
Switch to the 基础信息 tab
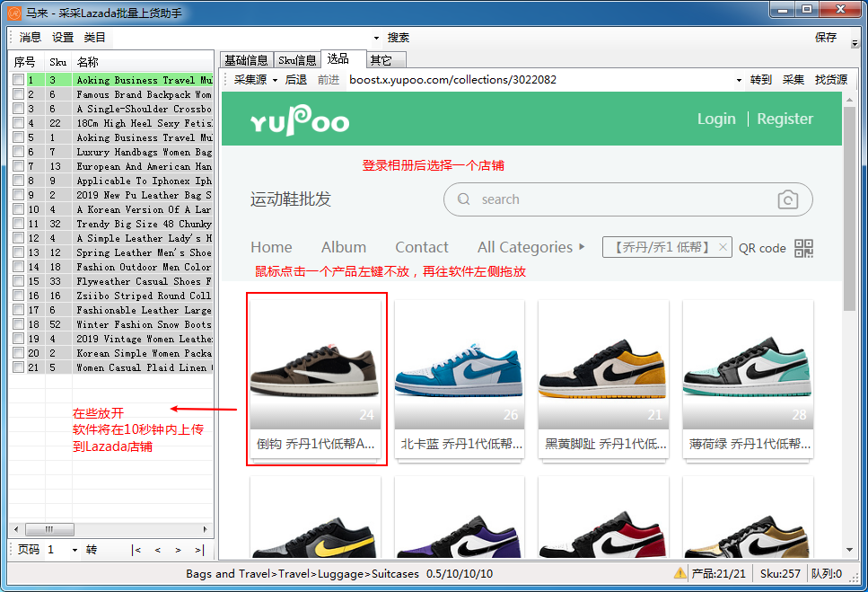point(246,60)
